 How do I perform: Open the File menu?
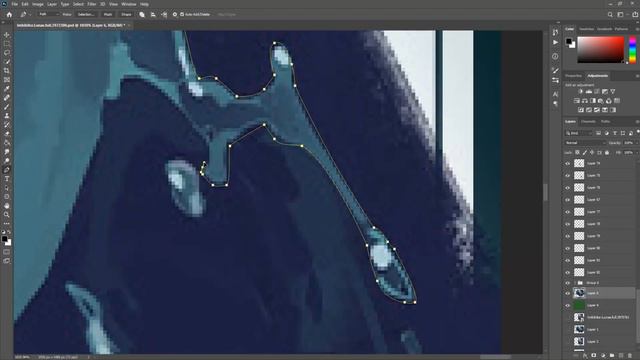15,4
